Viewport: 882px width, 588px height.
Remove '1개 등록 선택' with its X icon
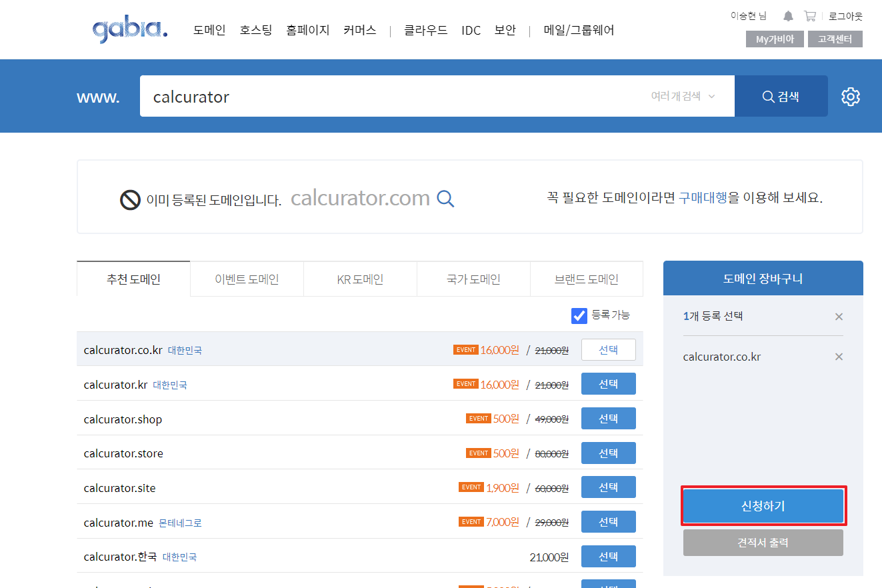[839, 317]
